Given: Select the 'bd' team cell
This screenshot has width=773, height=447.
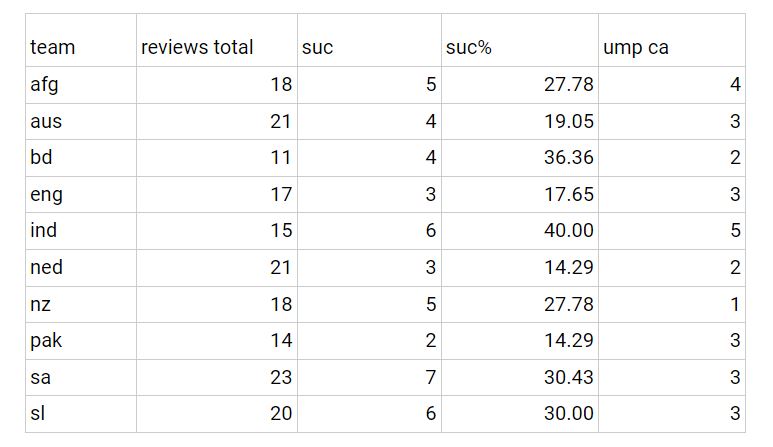Looking at the screenshot, I should [x=81, y=158].
